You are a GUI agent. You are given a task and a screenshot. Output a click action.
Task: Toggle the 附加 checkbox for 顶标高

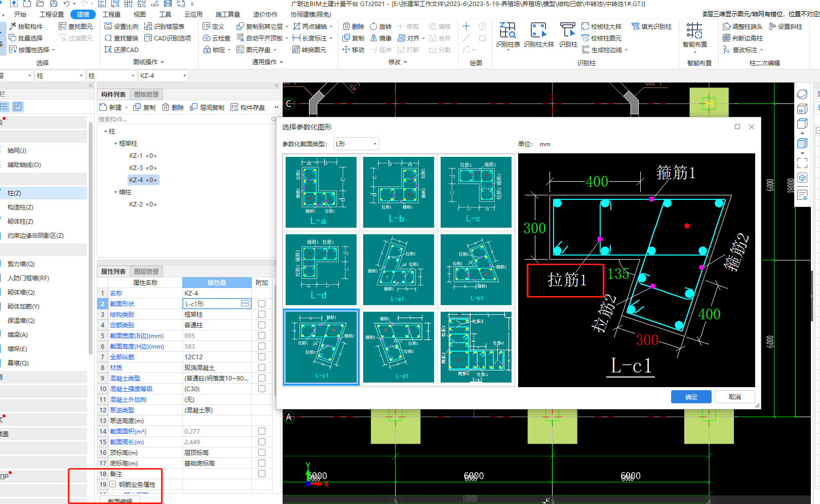pyautogui.click(x=262, y=452)
